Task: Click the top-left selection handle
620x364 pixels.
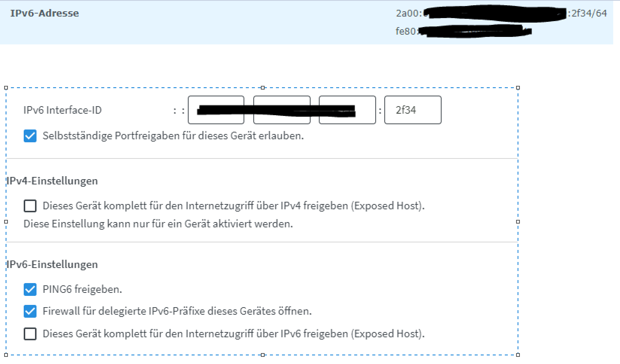Action: pyautogui.click(x=6, y=88)
